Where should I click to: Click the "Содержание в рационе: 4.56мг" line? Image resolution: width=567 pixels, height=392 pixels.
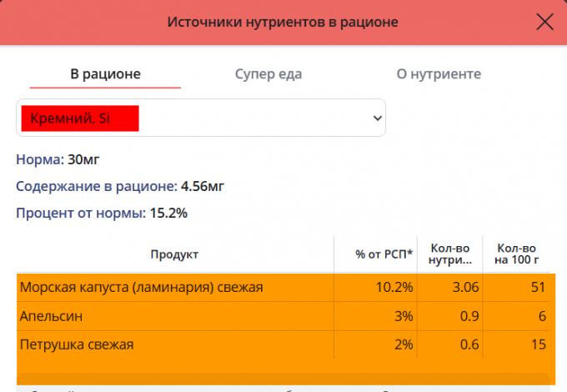point(120,185)
